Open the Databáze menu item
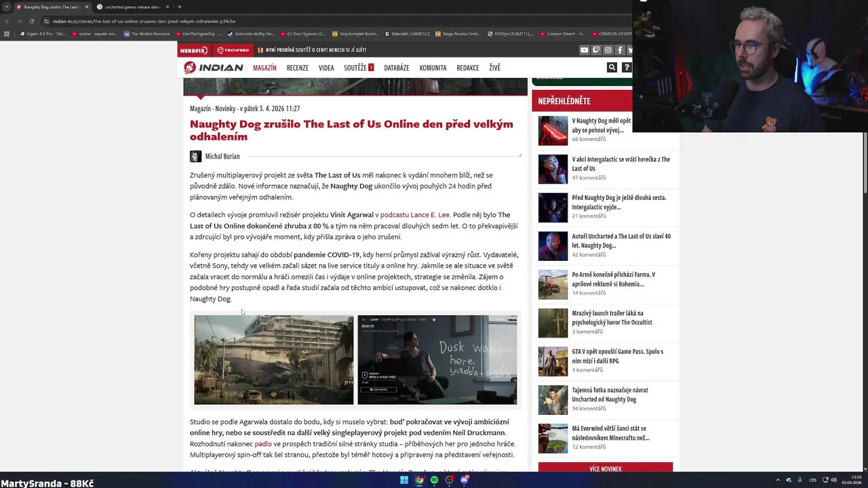This screenshot has width=868, height=488. pos(397,68)
